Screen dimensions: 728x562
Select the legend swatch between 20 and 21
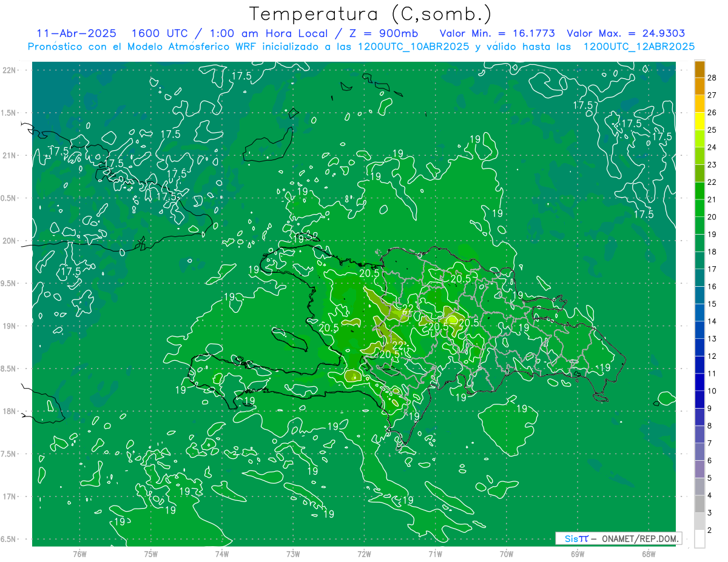click(x=699, y=208)
